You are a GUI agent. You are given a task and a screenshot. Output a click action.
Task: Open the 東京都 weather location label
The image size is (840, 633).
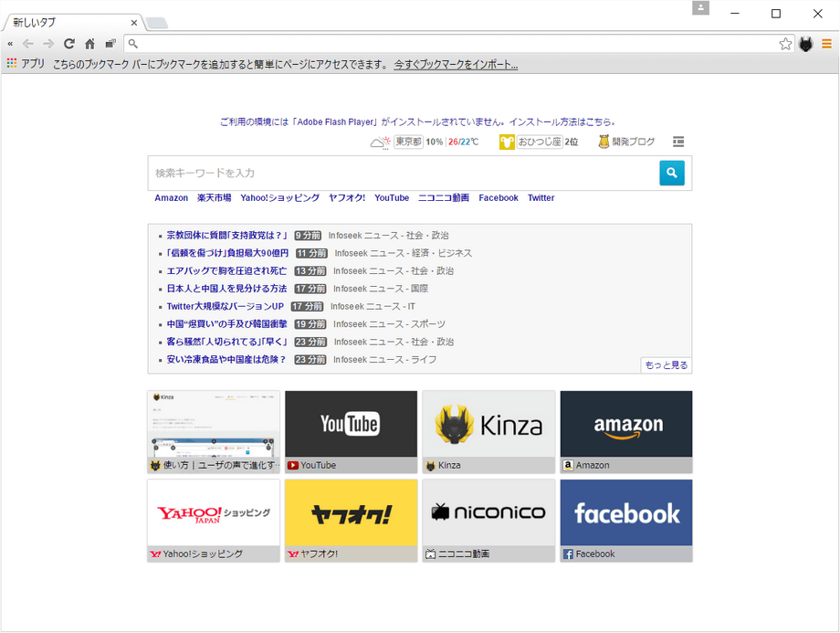pos(409,142)
